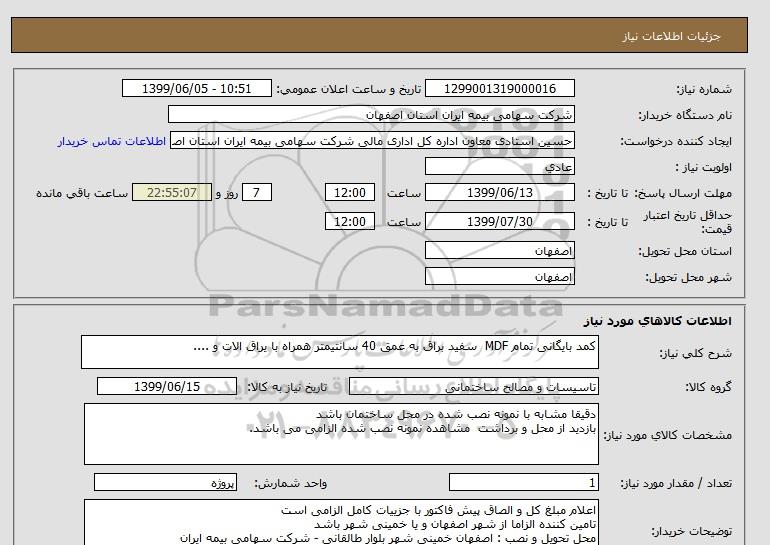Open the اطلاعات تماس خریدار link
Viewport: 770px width, 545px height.
pos(111,141)
